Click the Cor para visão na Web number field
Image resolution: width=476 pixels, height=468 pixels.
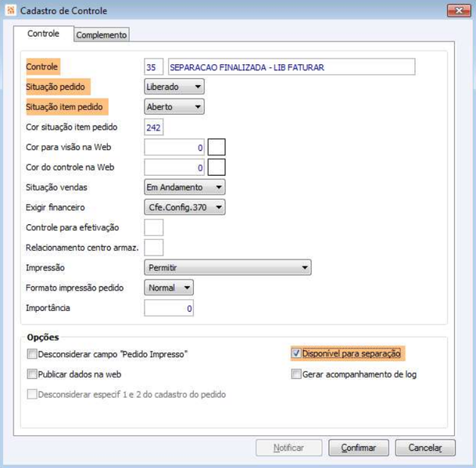point(174,147)
